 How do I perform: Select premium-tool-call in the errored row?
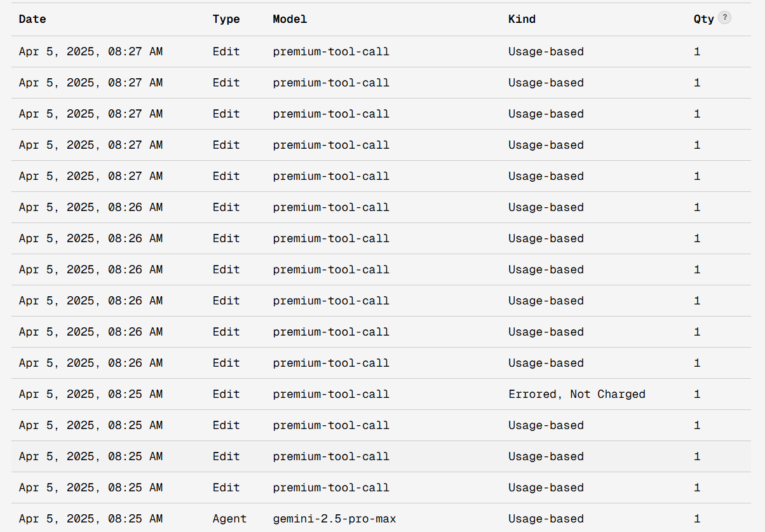click(x=331, y=394)
